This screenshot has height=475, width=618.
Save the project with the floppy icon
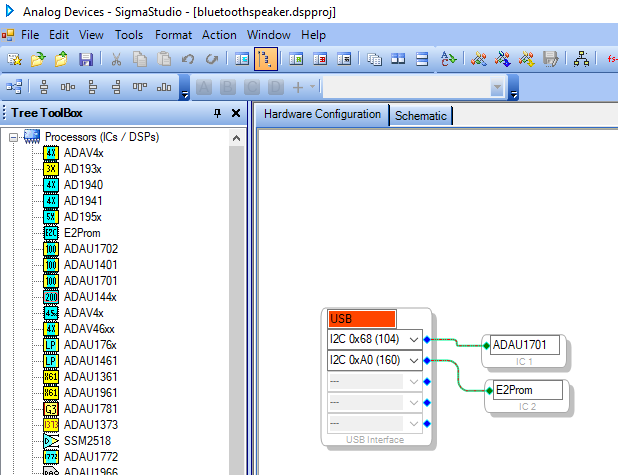pyautogui.click(x=86, y=59)
